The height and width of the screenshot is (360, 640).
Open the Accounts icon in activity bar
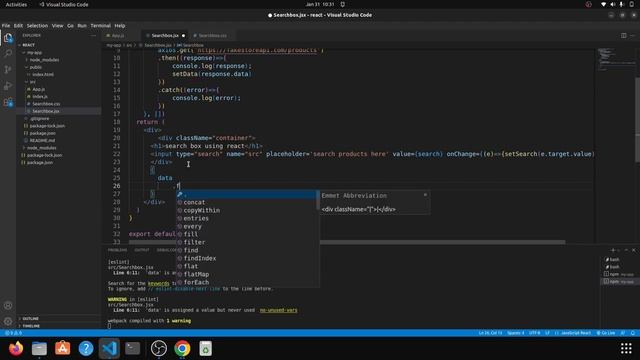point(8,305)
